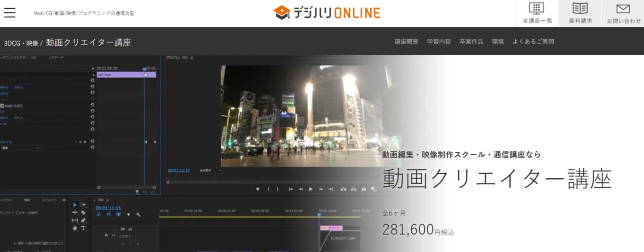The height and width of the screenshot is (252, 644).
Task: Toggle the 縦横比を固定 checkbox
Action: [x=2, y=105]
